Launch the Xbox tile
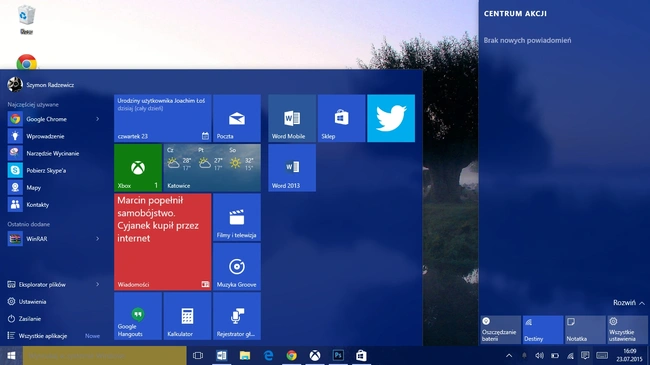The height and width of the screenshot is (365, 650). tap(138, 168)
